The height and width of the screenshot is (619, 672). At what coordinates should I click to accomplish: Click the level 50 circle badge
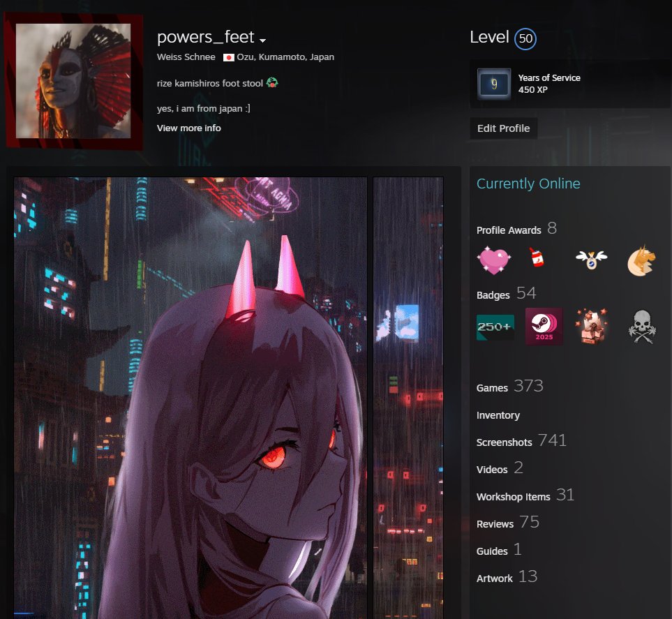(x=525, y=38)
